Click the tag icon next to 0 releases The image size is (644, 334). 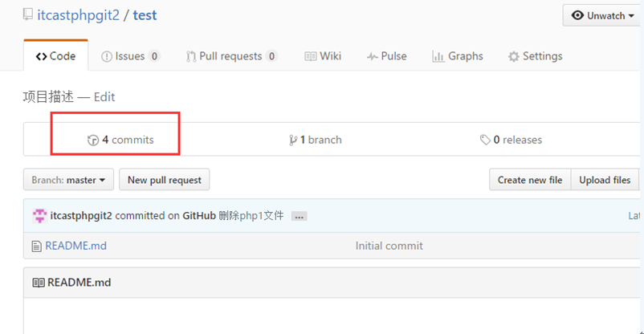(485, 140)
